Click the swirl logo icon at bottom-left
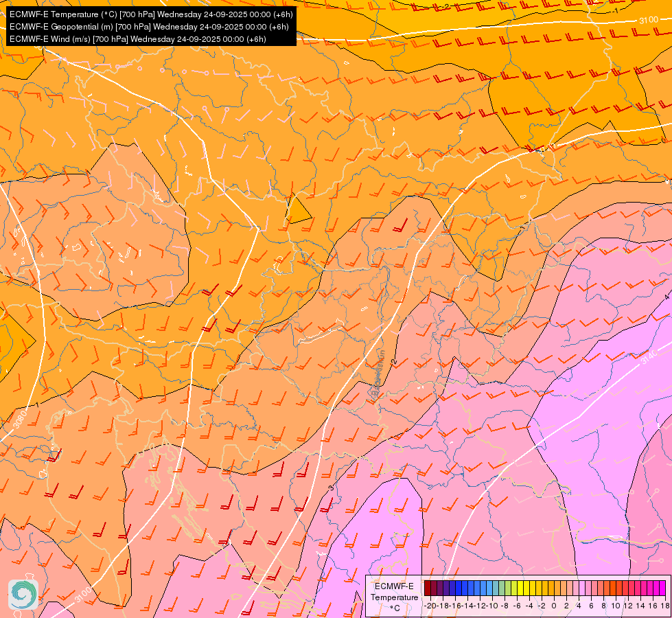 pyautogui.click(x=23, y=595)
